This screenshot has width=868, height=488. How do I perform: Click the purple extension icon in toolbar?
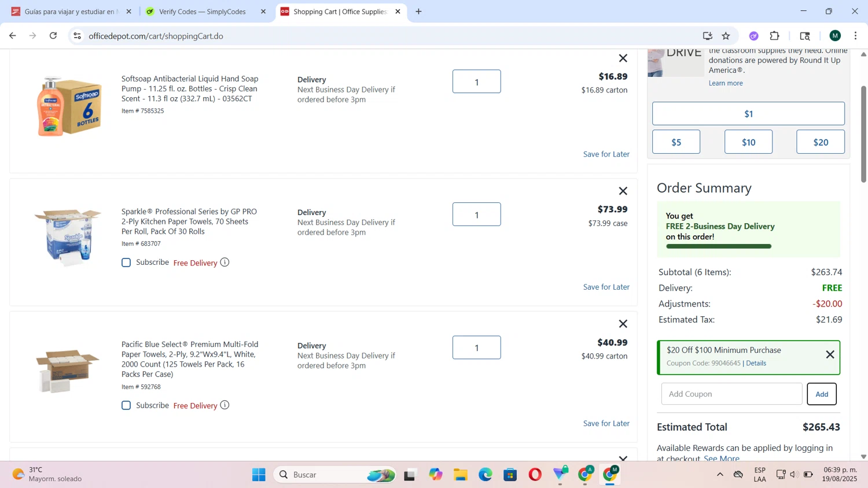[x=753, y=36]
